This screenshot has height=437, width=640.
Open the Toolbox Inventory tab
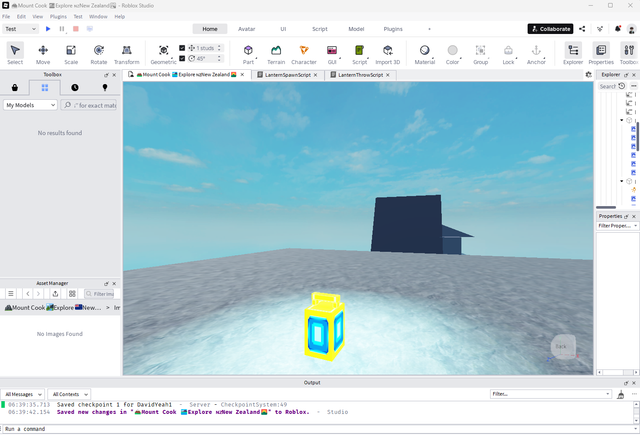click(45, 87)
